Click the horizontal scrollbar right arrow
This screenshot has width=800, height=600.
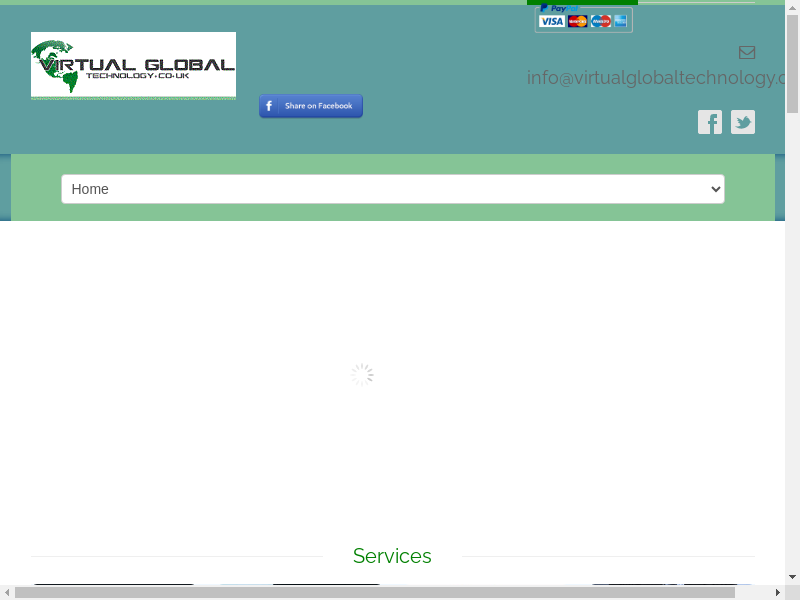pyautogui.click(x=777, y=592)
